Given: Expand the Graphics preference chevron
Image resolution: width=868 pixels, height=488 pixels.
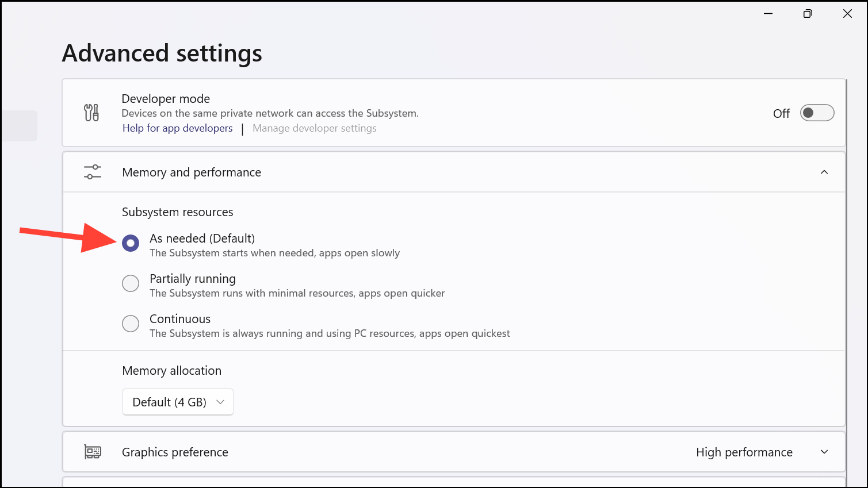Looking at the screenshot, I should [824, 452].
